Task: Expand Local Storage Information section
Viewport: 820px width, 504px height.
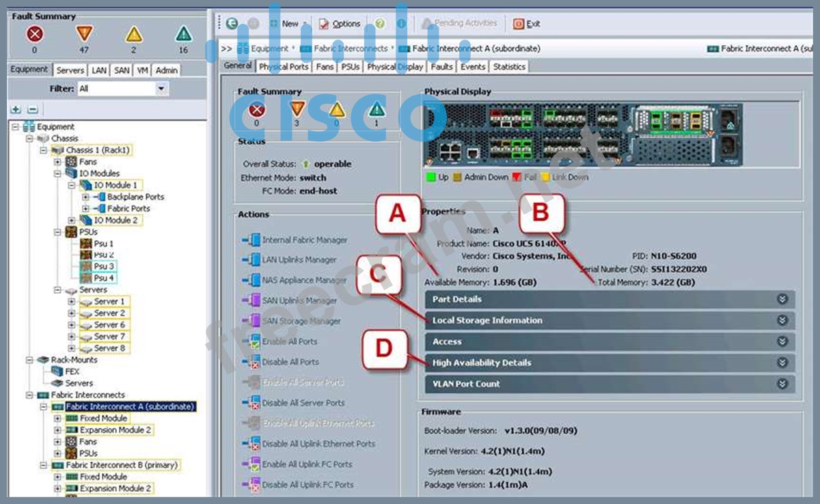Action: point(782,320)
